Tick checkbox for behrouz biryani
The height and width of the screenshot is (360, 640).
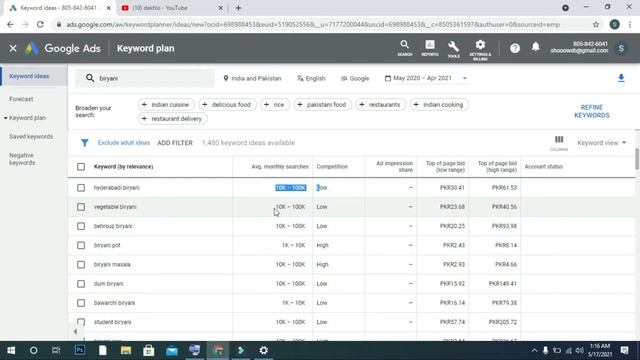[x=81, y=226]
